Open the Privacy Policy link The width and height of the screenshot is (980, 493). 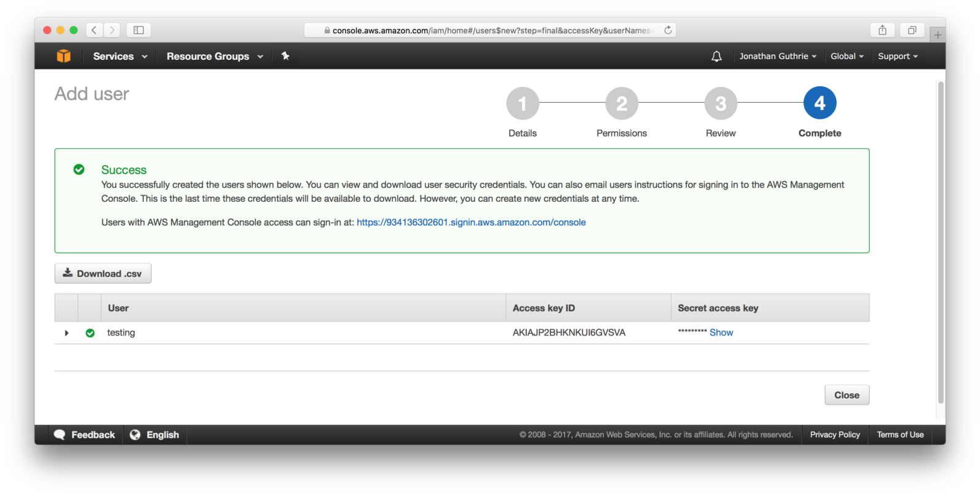point(835,435)
